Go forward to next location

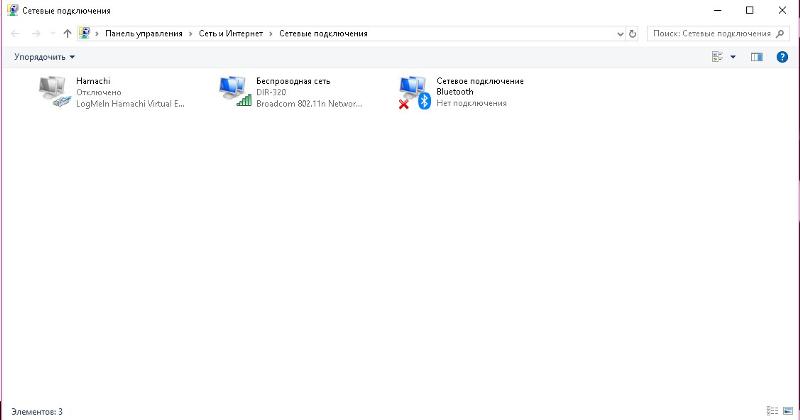36,34
